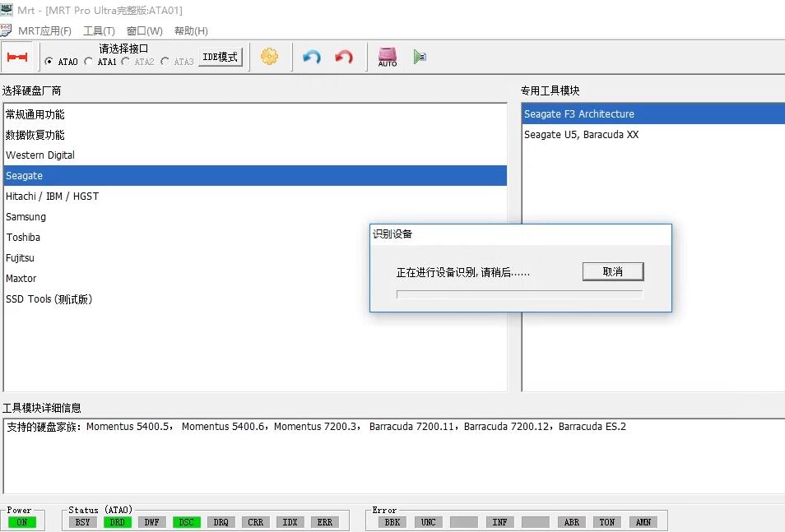This screenshot has height=532, width=785.
Task: Select 数据恢复功能 in the vendor list
Action: coord(255,135)
